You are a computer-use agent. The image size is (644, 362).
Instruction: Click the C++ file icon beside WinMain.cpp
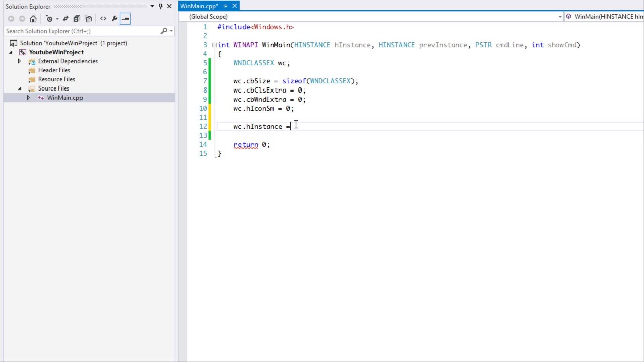pyautogui.click(x=41, y=98)
